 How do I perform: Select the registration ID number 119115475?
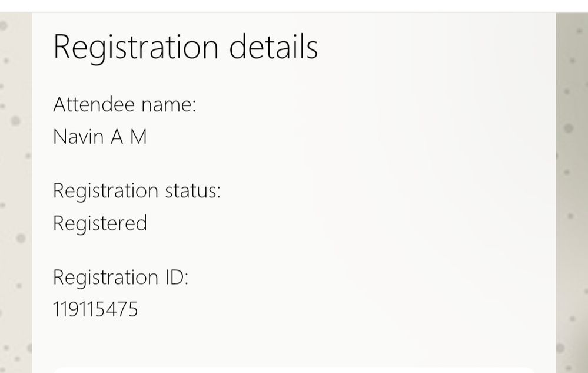pyautogui.click(x=95, y=309)
